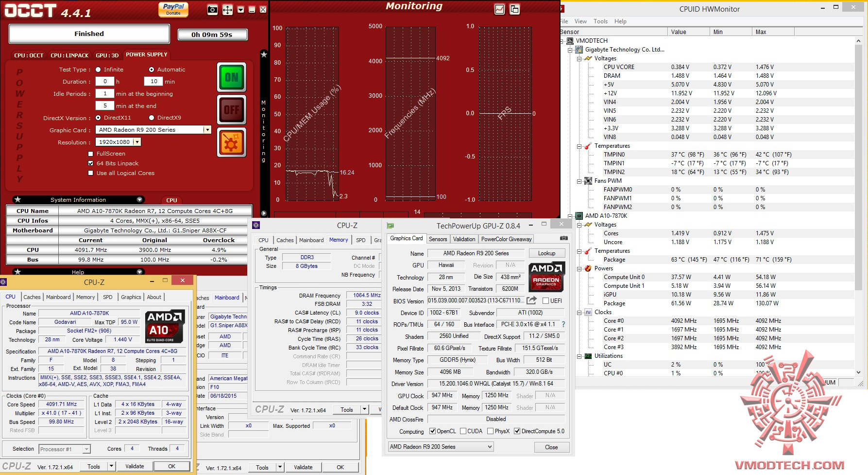This screenshot has height=475, width=868.
Task: Click the windows-layout icon in the Monitoring header
Action: pos(514,9)
